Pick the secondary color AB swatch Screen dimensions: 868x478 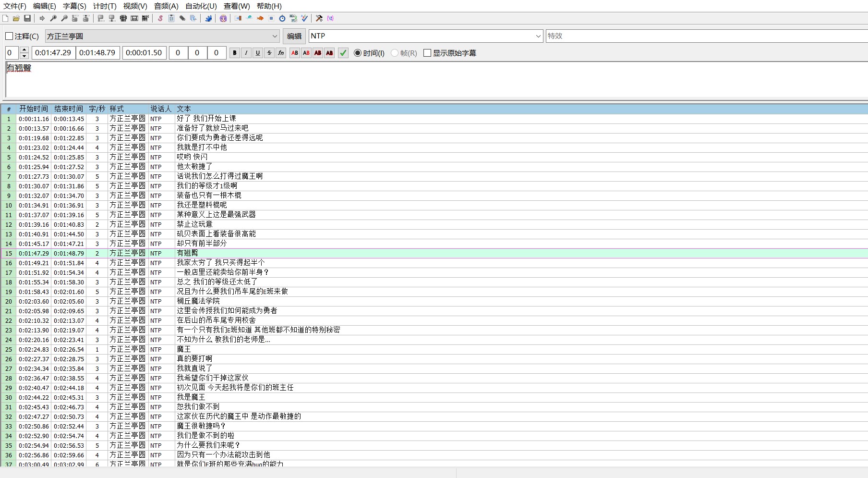pos(306,53)
